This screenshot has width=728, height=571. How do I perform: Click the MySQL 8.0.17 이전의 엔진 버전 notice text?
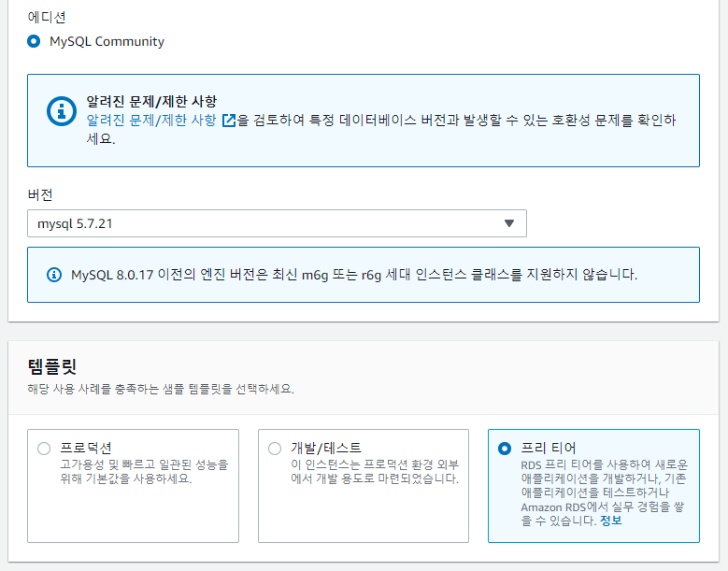[354, 275]
